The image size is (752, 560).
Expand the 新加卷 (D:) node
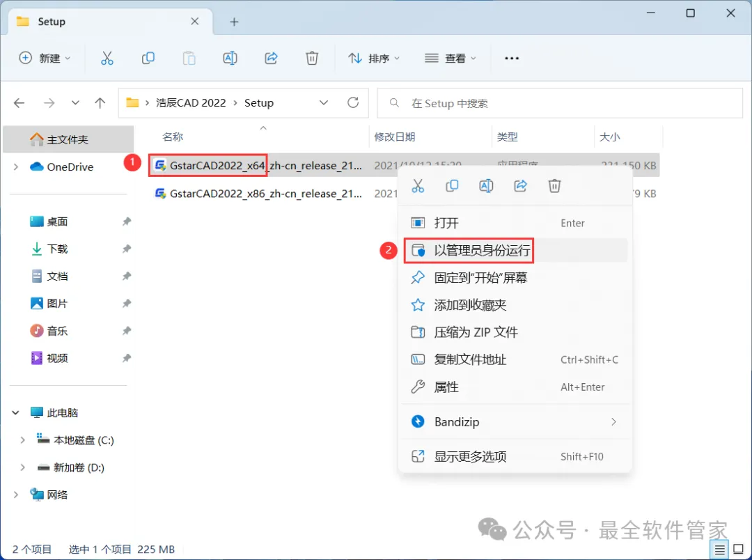click(x=22, y=467)
